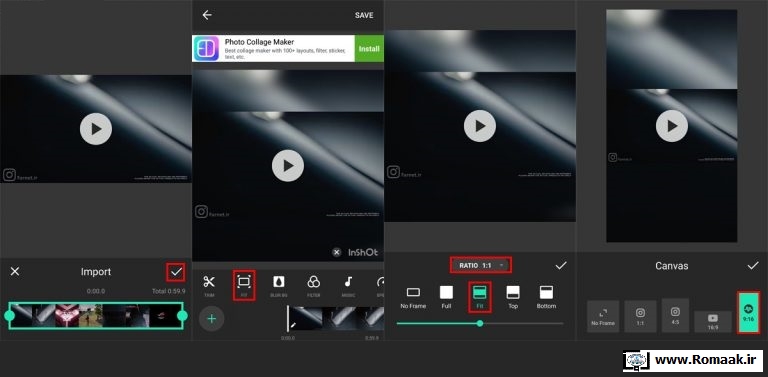Confirm import with the red-boxed checkmark

tap(176, 272)
